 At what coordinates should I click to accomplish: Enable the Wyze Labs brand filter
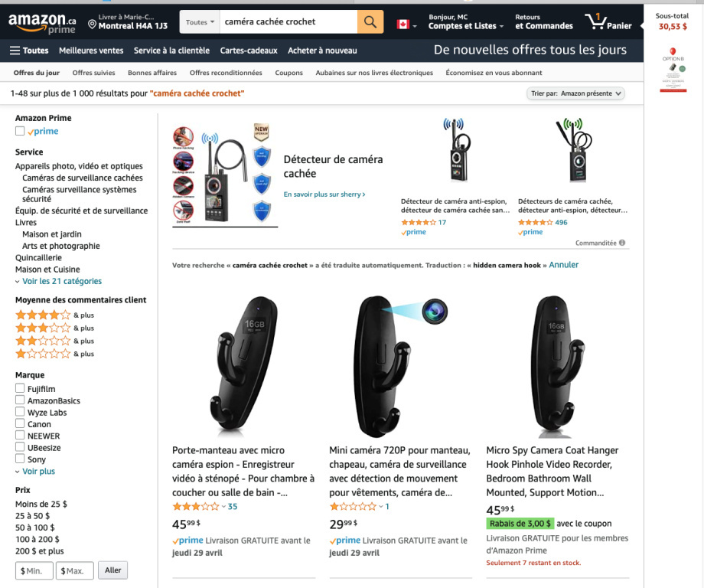[20, 413]
